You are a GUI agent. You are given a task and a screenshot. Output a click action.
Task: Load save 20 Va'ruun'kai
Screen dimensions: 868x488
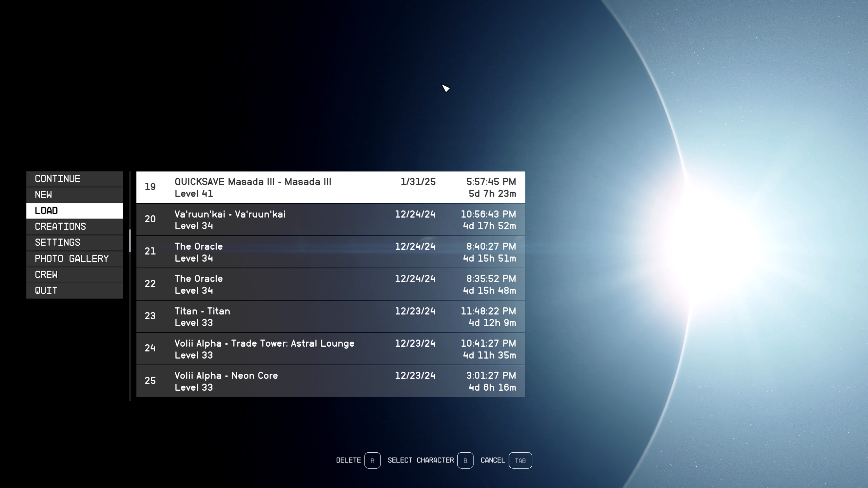pyautogui.click(x=330, y=220)
